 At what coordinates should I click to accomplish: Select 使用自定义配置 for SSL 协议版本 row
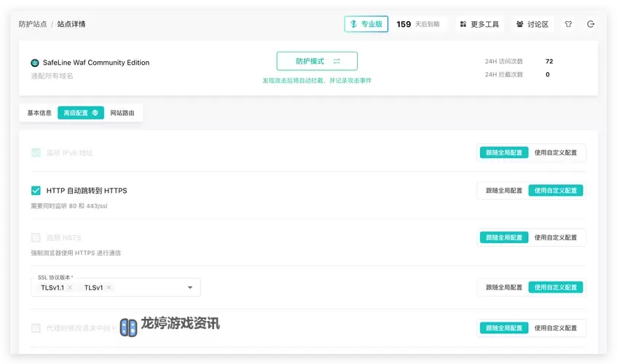555,288
